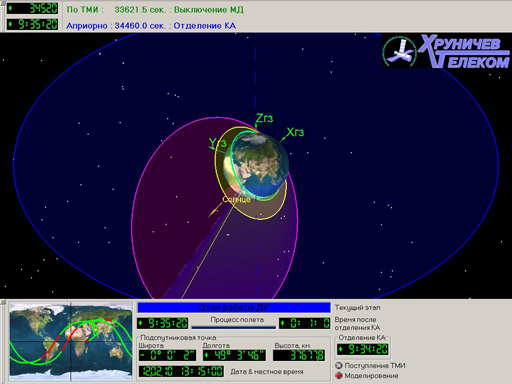
Task: Click the Широта latitude value field
Action: click(168, 355)
